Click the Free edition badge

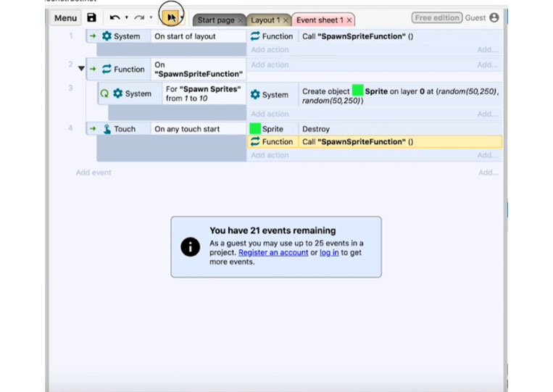coord(437,17)
